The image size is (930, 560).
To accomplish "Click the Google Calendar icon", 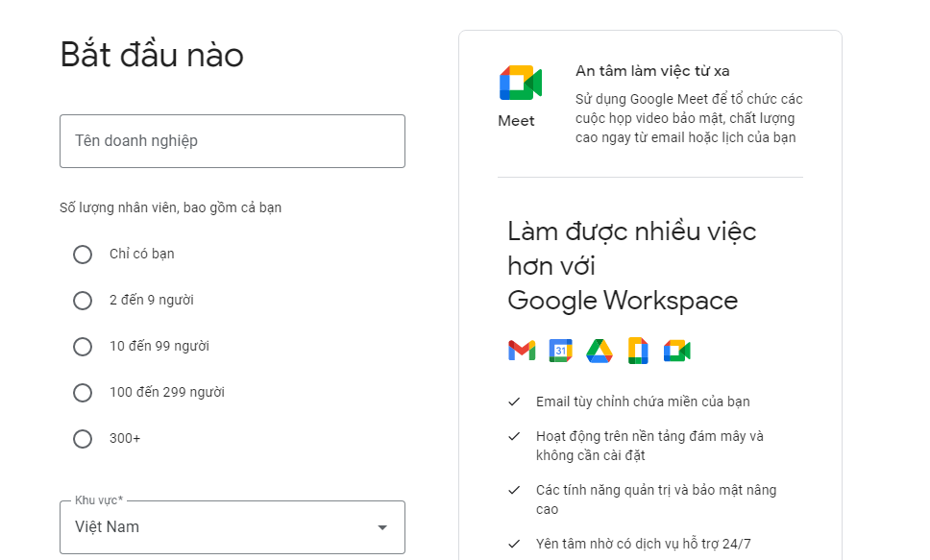I will coord(560,351).
